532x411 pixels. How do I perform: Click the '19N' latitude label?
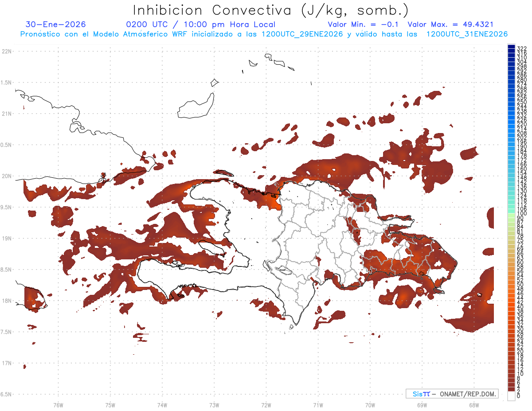click(x=7, y=238)
